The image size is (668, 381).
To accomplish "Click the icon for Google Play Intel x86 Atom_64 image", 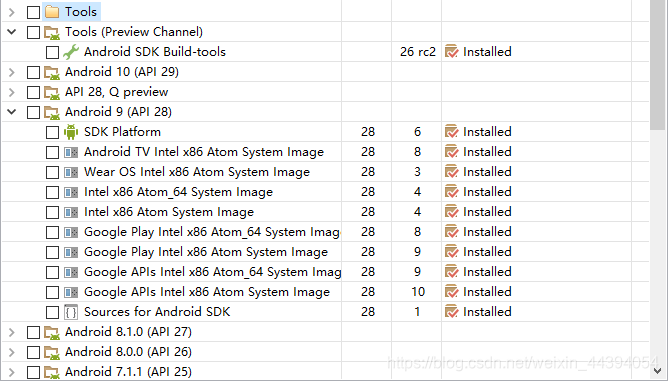I will [71, 232].
